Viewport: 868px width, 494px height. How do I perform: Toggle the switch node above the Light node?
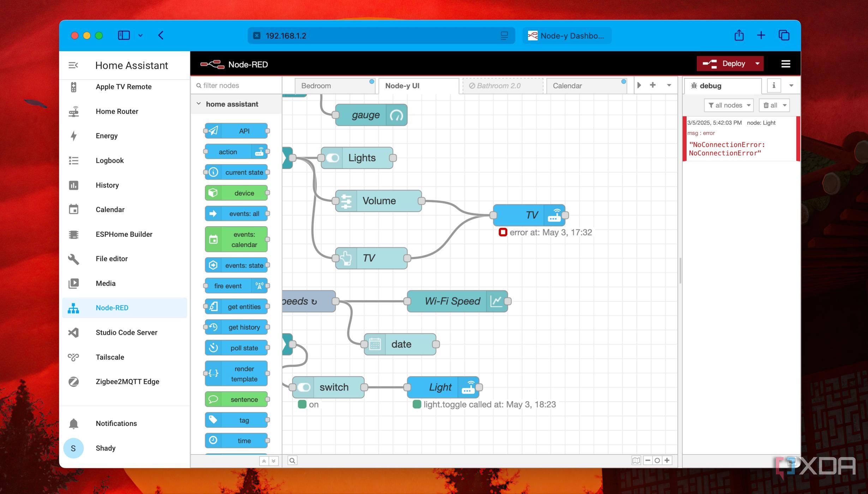coord(304,387)
